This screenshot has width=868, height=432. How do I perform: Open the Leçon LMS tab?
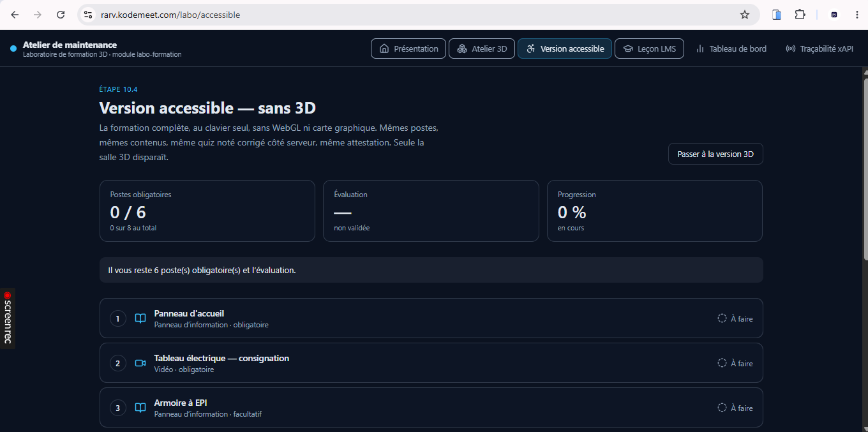coord(649,48)
